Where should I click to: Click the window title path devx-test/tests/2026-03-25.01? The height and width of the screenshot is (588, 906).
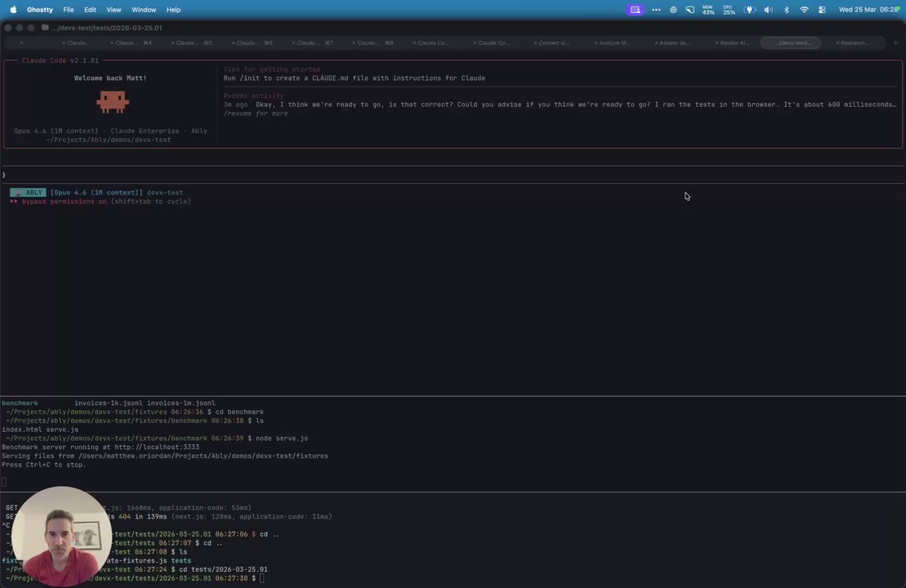(x=107, y=28)
